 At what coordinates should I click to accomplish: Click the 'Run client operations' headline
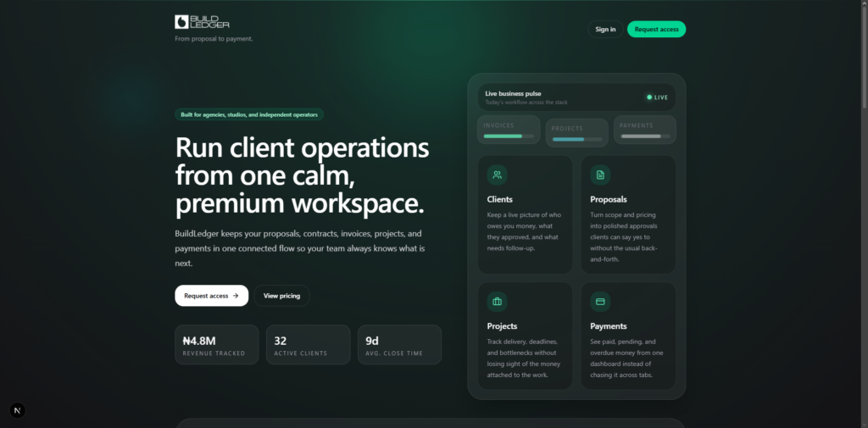[x=303, y=175]
